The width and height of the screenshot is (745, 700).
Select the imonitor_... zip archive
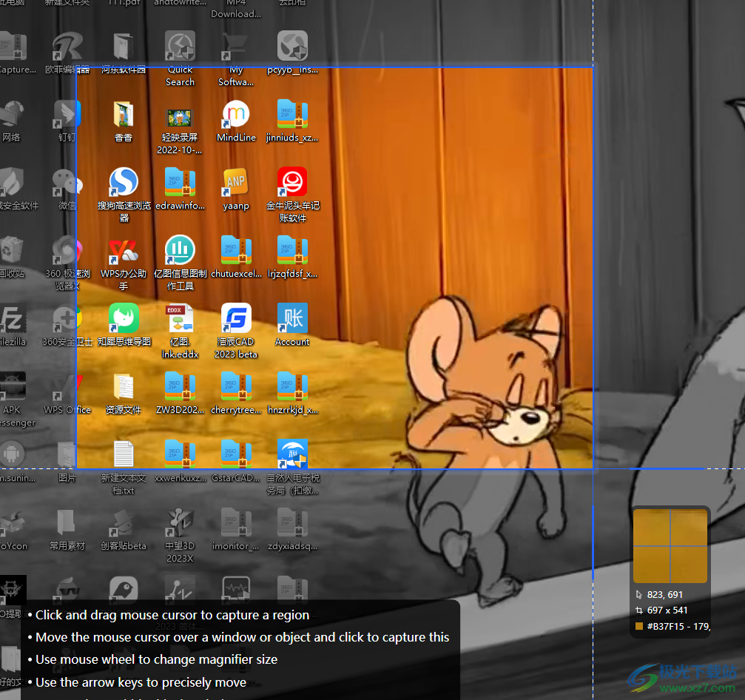pyautogui.click(x=236, y=522)
